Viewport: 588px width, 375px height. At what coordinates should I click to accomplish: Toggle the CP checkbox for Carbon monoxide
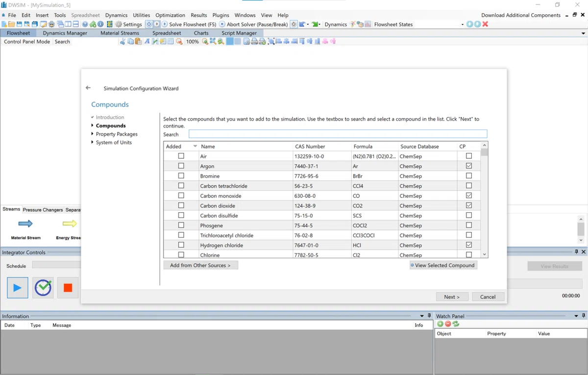(469, 196)
